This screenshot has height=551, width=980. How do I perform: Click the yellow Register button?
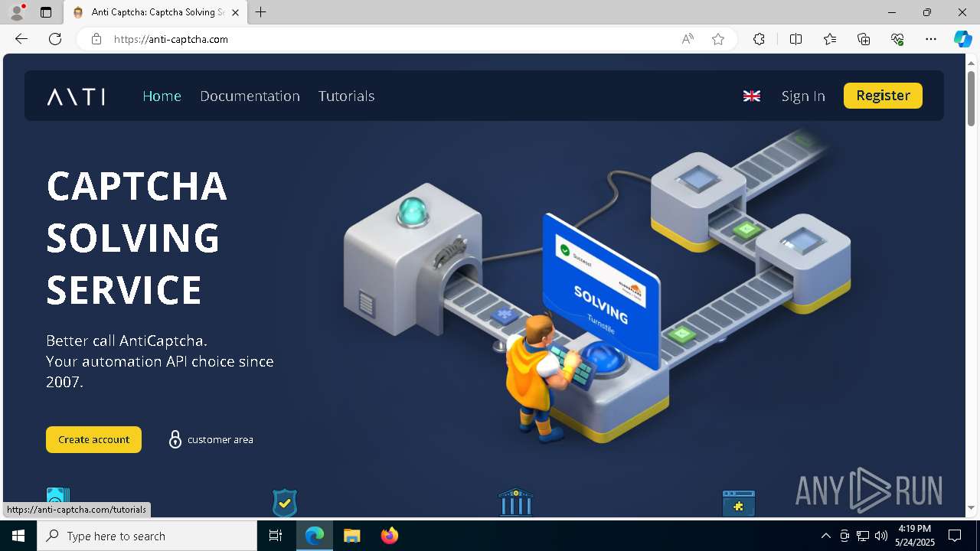tap(883, 96)
